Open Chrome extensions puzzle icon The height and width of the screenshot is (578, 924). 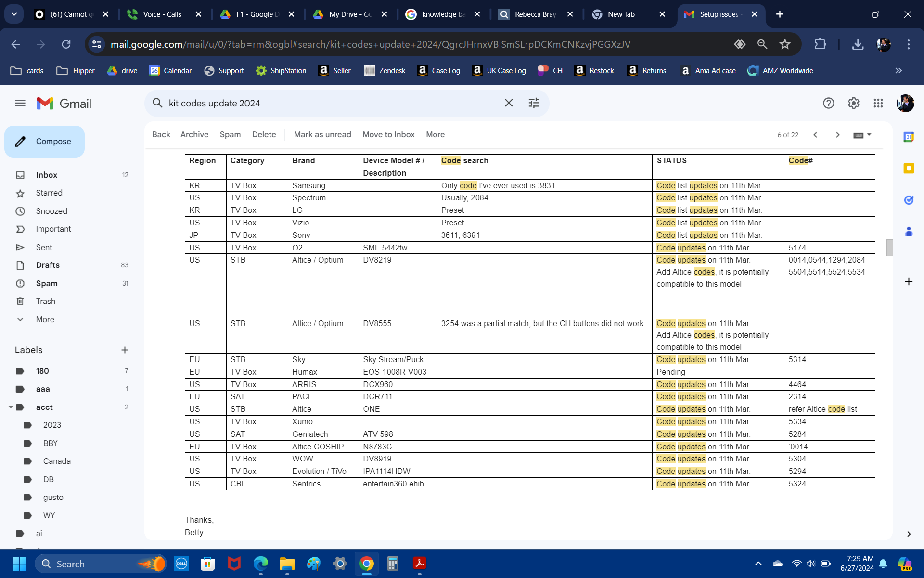(x=820, y=44)
